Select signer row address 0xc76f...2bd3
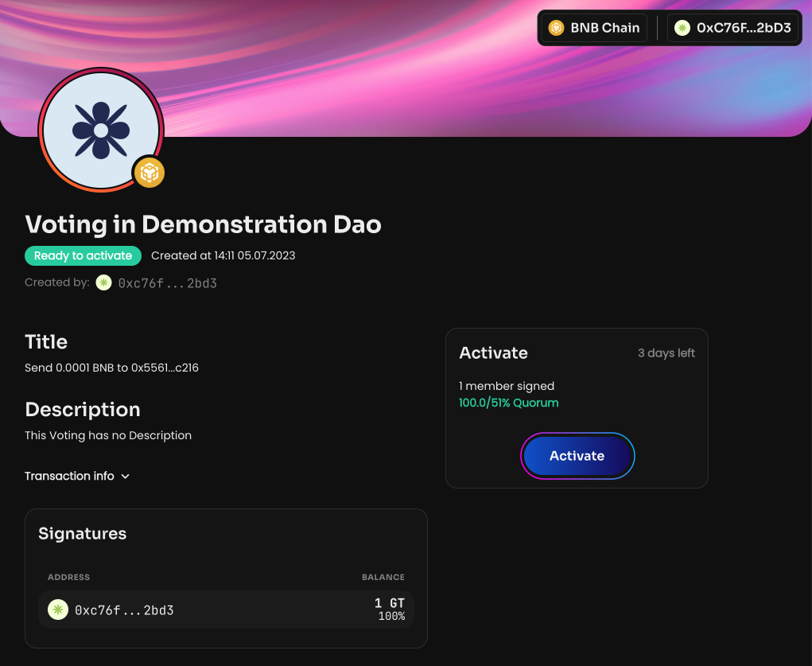 pyautogui.click(x=124, y=610)
